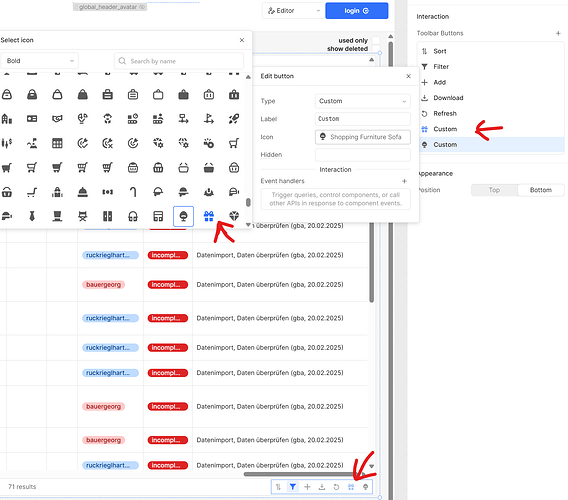The height and width of the screenshot is (500, 568).
Task: Select the headphones icon in the picker
Action: (133, 216)
